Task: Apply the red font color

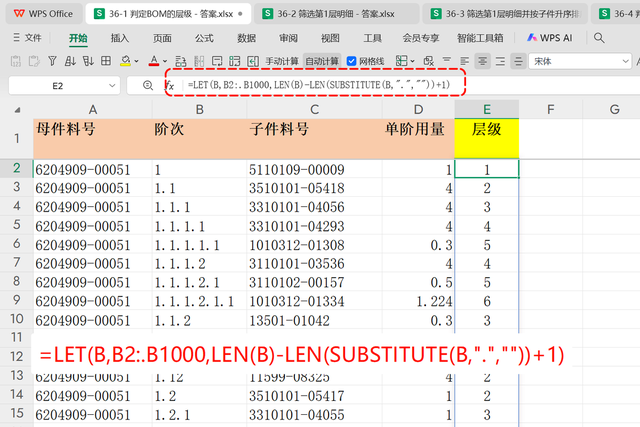Action: point(154,61)
